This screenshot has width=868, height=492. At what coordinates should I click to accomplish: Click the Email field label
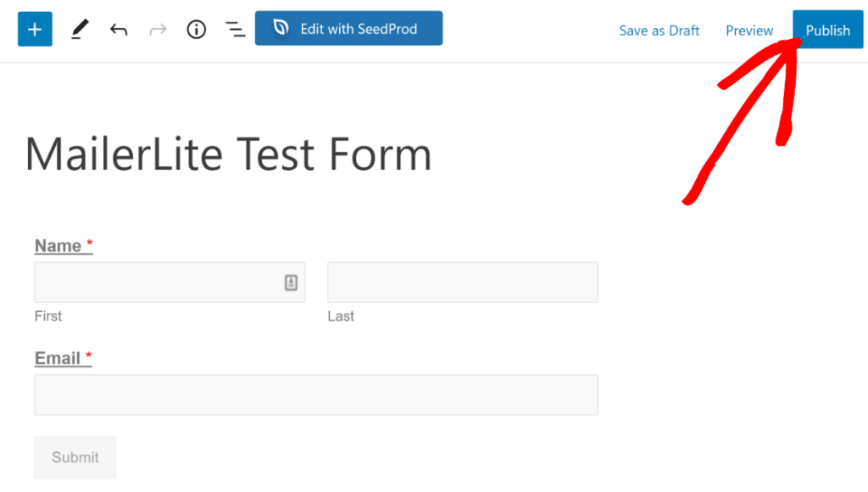(x=56, y=358)
